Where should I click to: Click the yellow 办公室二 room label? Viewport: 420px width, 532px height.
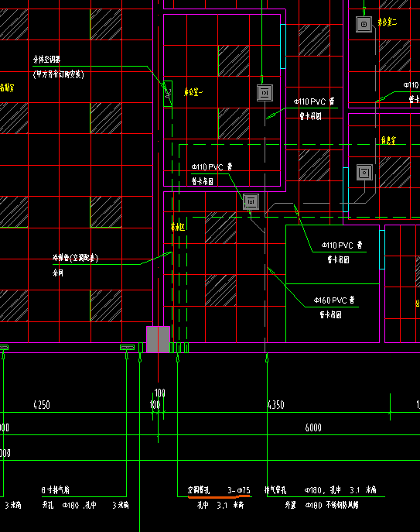tap(388, 22)
